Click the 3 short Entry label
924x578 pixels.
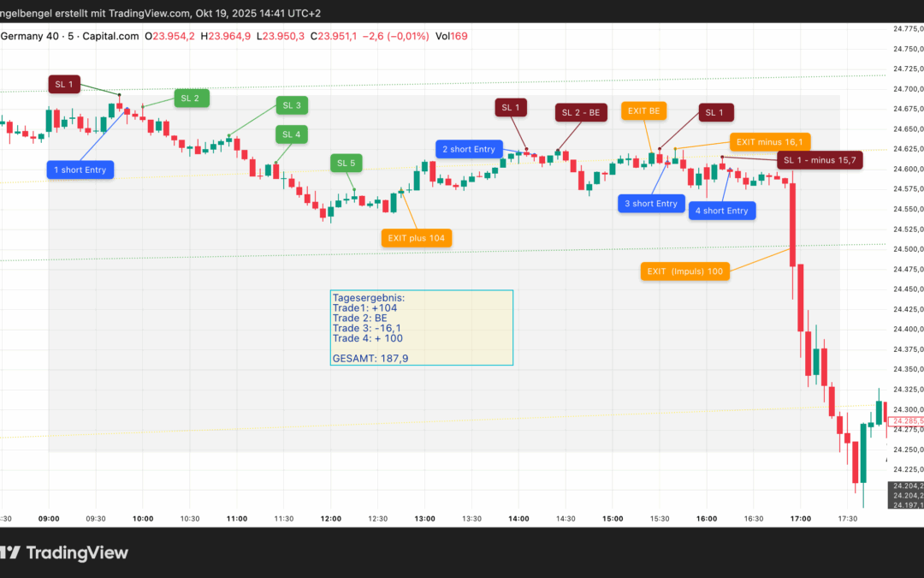(651, 204)
